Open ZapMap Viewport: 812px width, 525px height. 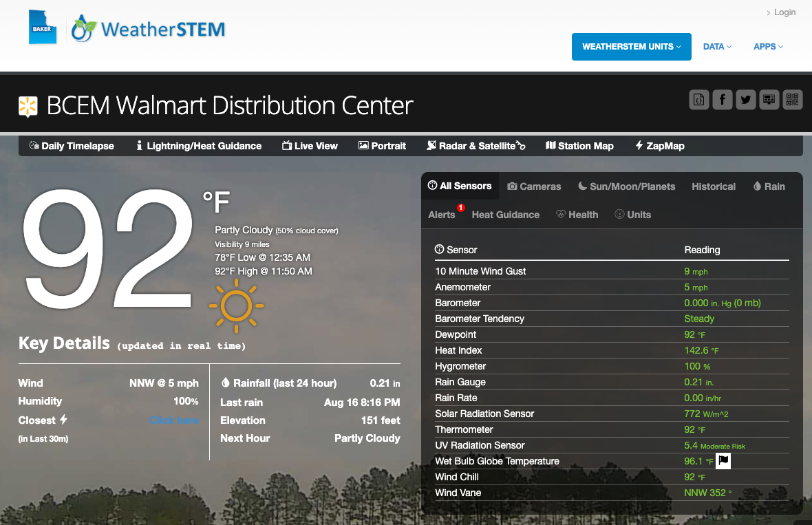(661, 146)
